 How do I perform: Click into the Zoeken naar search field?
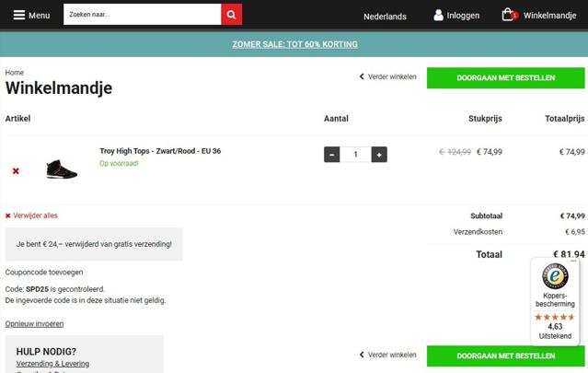[142, 15]
